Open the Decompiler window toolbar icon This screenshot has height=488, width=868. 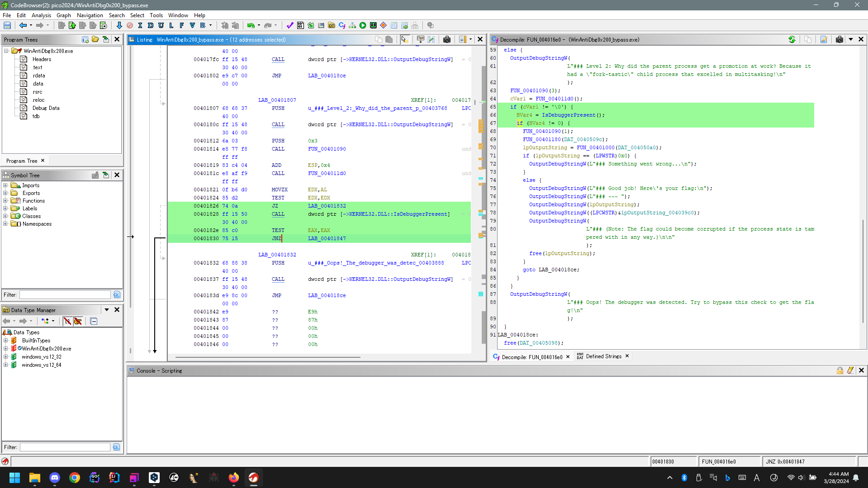(x=342, y=25)
